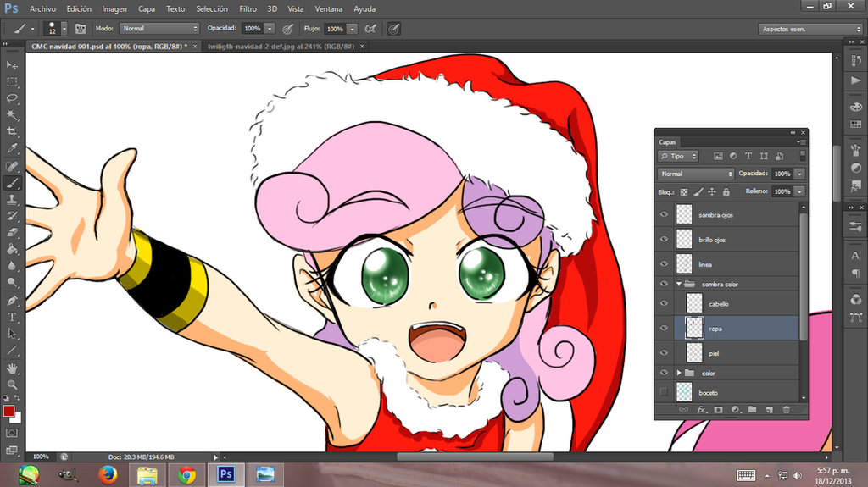This screenshot has height=487, width=868.
Task: Open the Tipo layer filter dropdown
Action: pyautogui.click(x=678, y=156)
